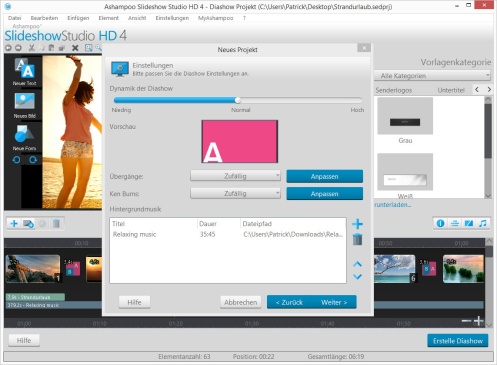Click the Abbrechen button

tap(240, 302)
